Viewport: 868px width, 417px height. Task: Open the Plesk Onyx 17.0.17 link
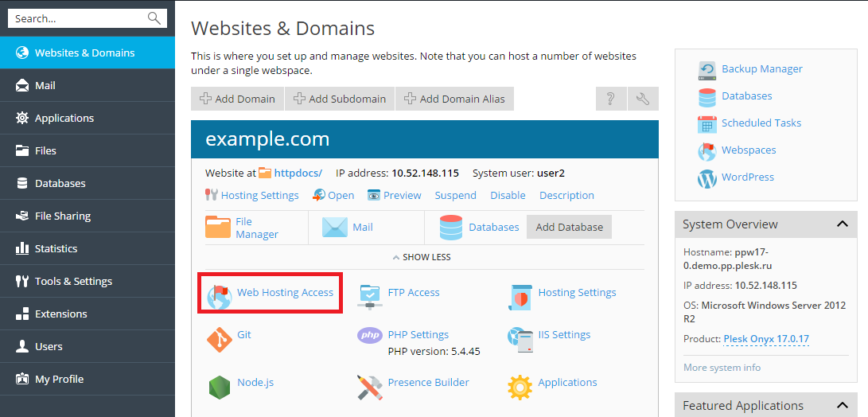click(765, 339)
